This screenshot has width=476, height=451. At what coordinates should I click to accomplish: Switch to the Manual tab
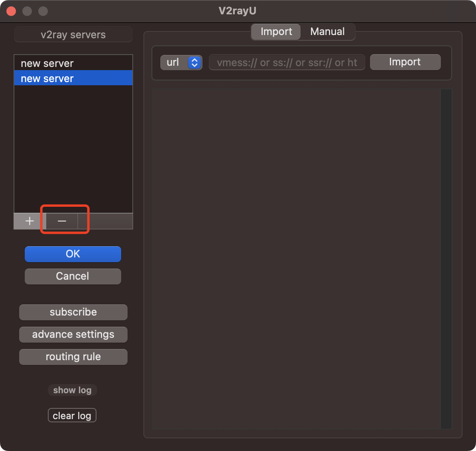[327, 31]
